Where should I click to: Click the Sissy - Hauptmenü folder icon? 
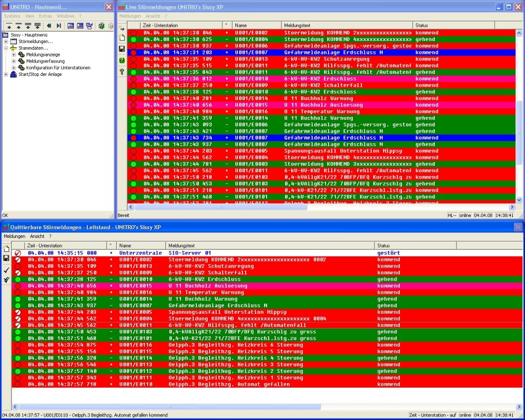point(5,35)
